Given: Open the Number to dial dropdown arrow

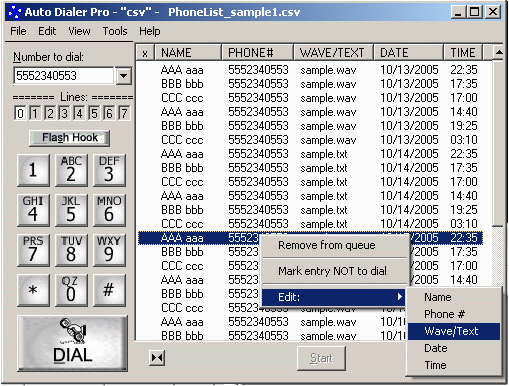Looking at the screenshot, I should [x=123, y=76].
